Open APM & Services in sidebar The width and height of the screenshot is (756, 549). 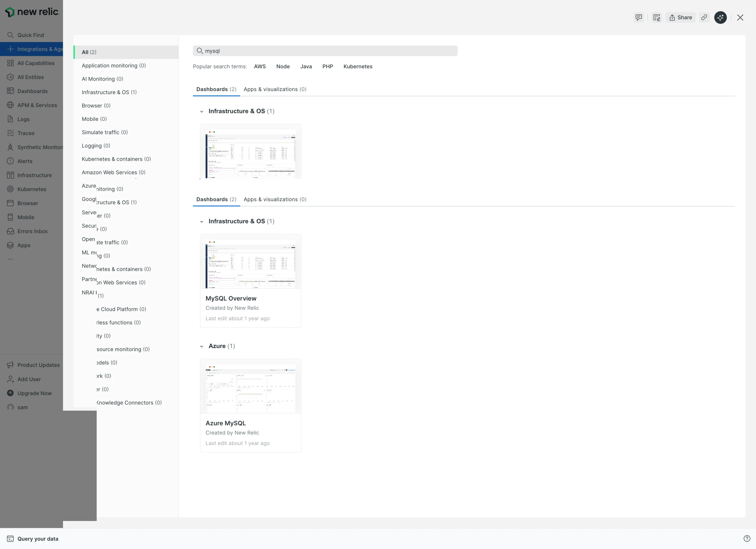tap(31, 105)
